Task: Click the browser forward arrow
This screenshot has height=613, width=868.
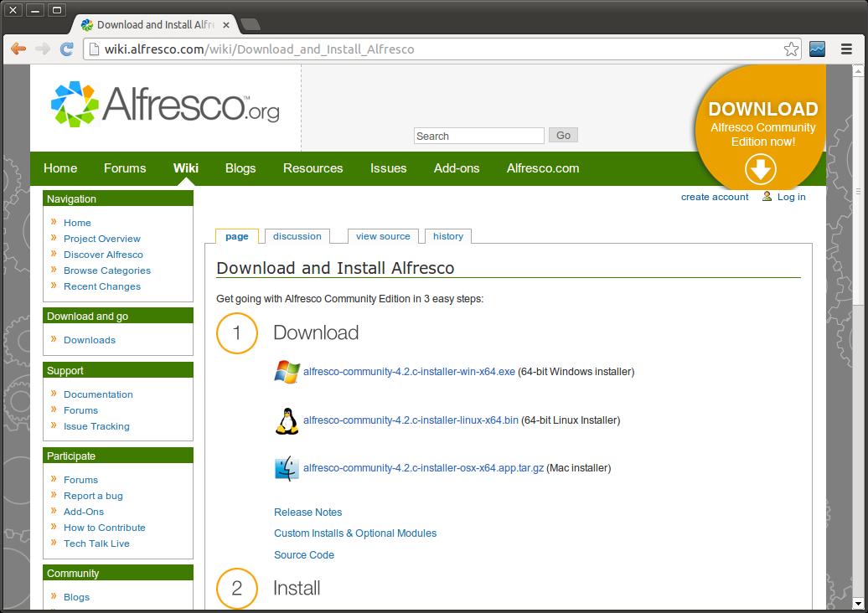Action: pos(43,49)
